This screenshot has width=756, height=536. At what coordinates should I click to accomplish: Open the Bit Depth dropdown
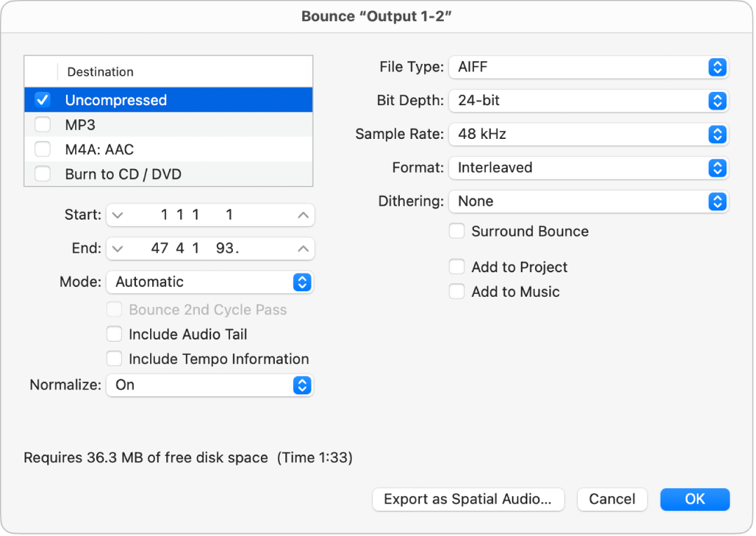(x=589, y=101)
